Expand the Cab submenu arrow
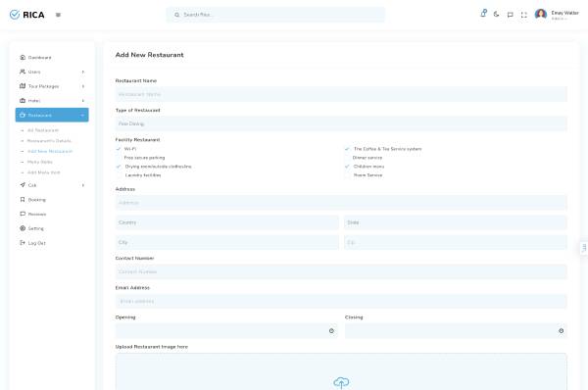 (83, 185)
